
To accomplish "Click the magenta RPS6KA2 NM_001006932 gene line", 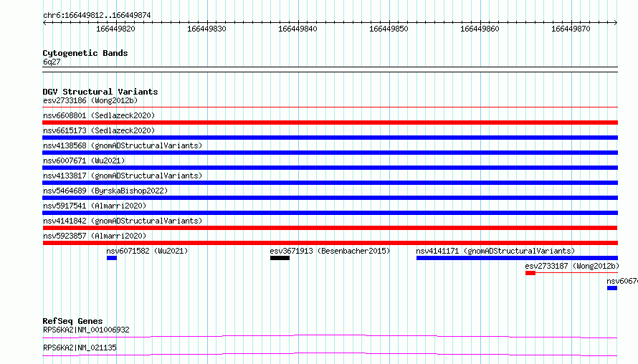I will (x=330, y=336).
